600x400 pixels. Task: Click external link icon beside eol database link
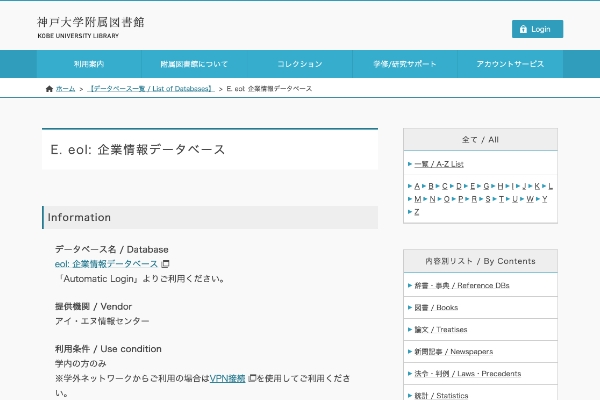pyautogui.click(x=165, y=264)
